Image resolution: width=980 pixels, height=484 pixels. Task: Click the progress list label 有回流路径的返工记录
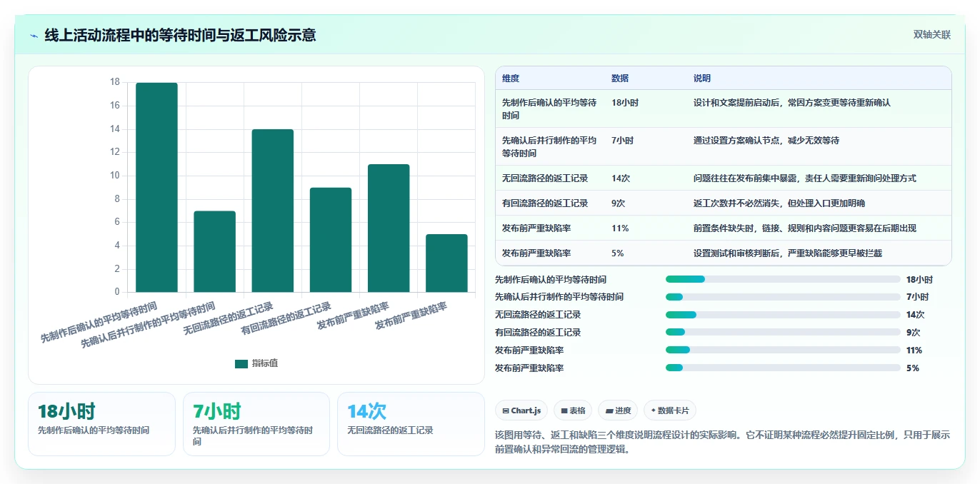538,333
